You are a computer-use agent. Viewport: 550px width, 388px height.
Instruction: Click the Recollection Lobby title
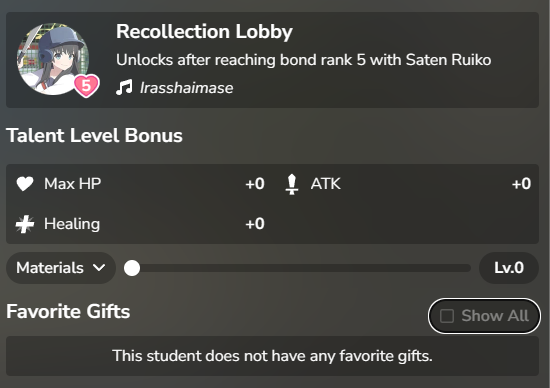204,32
